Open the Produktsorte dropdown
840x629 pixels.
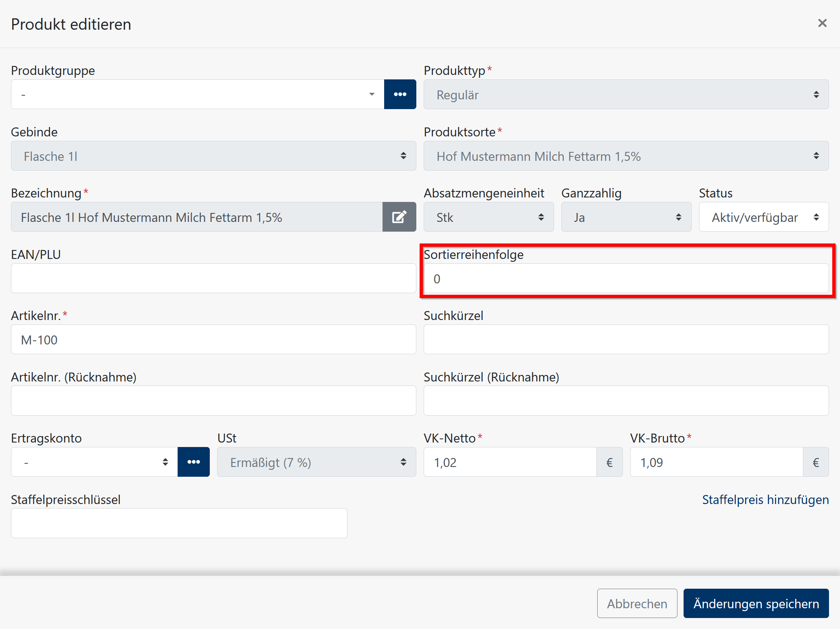[x=626, y=156]
